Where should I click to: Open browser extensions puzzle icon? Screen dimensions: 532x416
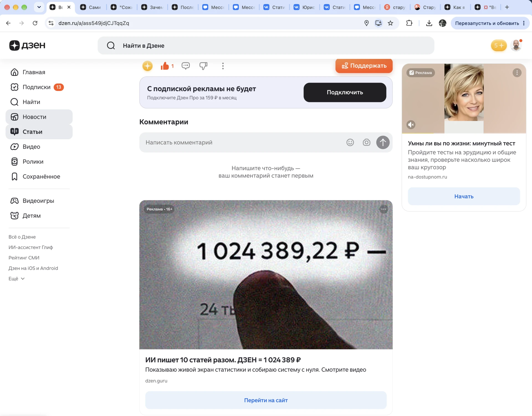click(x=409, y=23)
